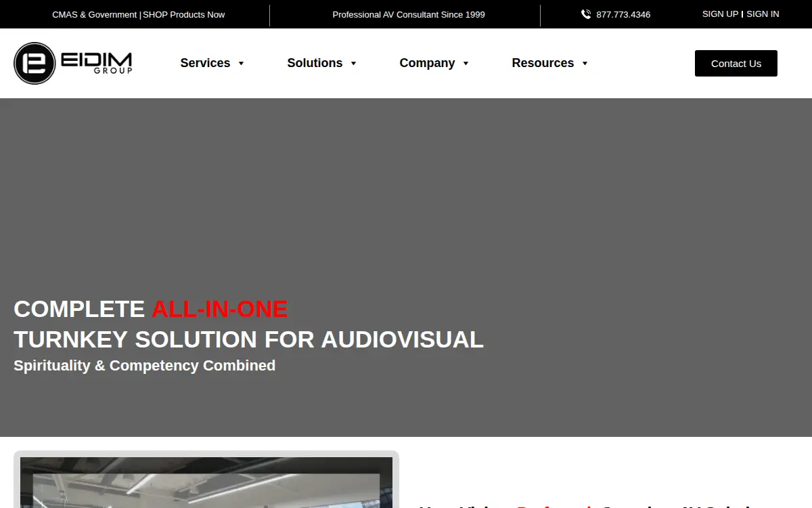Click the SHOP Products Now link
Viewport: 812px width, 508px height.
pyautogui.click(x=184, y=14)
